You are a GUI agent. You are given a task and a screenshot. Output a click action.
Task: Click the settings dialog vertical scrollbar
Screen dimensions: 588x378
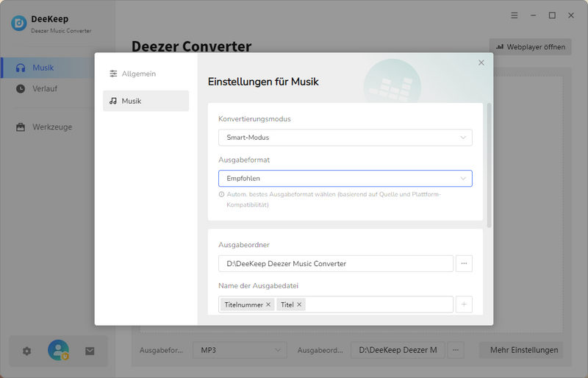click(489, 165)
